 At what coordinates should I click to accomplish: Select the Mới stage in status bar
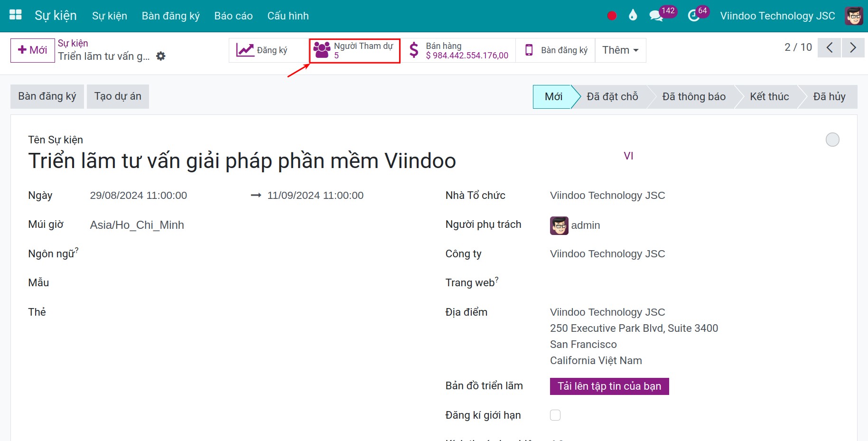point(553,97)
